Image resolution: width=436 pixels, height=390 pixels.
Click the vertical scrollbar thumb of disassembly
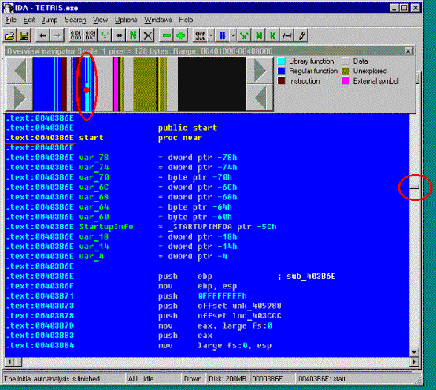pyautogui.click(x=414, y=188)
